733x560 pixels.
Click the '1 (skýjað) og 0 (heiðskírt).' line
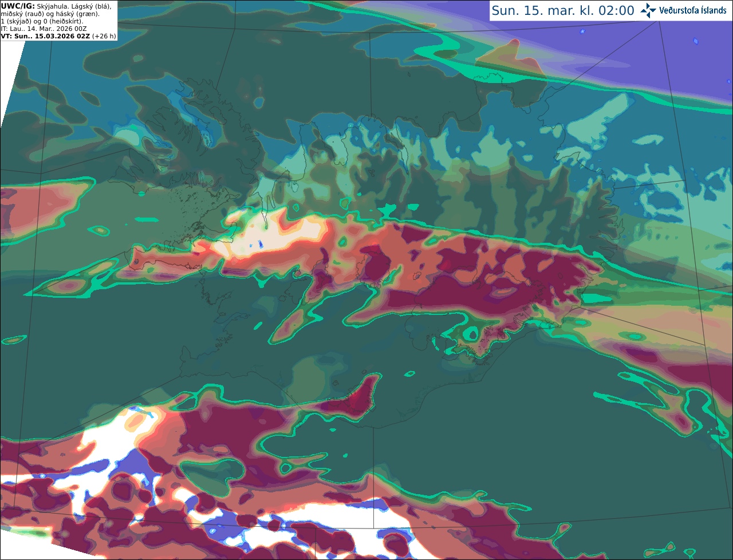point(42,21)
